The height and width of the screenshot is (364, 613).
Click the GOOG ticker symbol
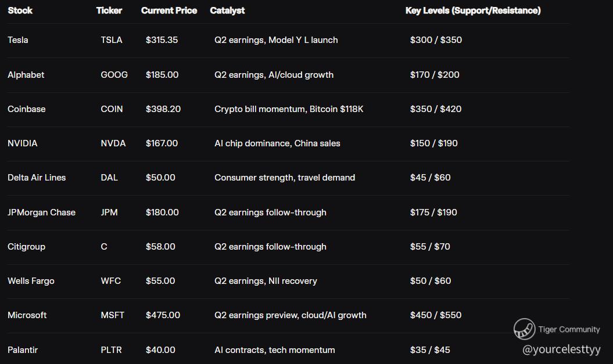coord(114,75)
